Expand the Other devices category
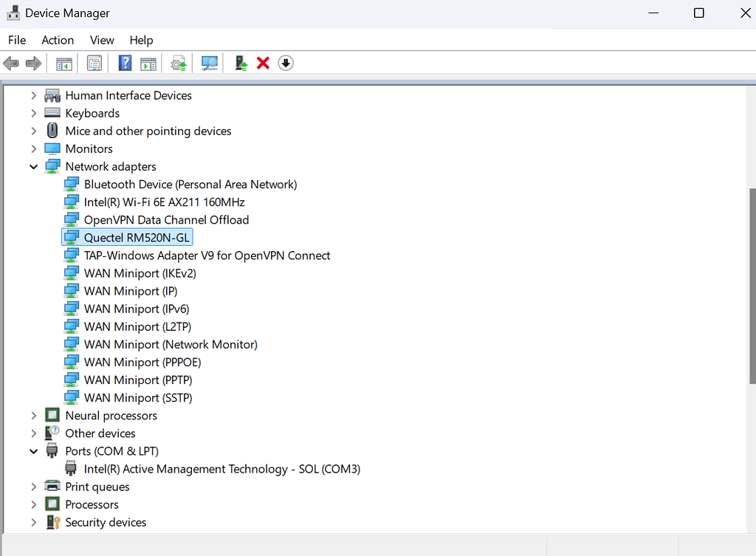 (x=33, y=433)
